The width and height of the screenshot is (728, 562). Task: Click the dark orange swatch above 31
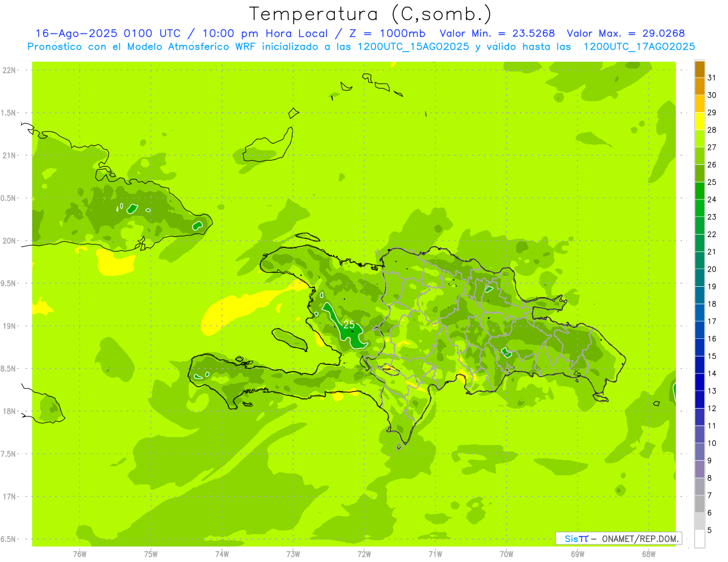[699, 69]
